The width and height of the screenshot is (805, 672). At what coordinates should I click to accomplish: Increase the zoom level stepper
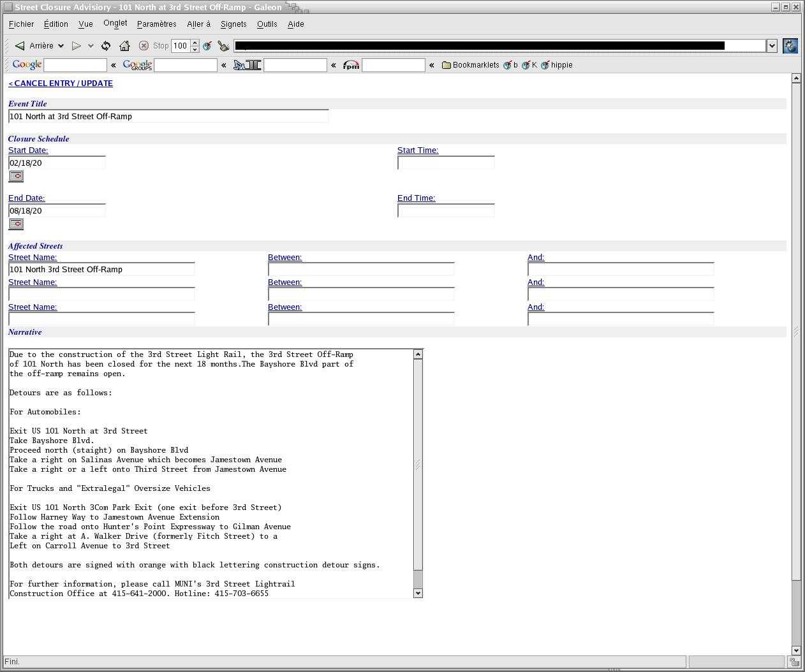[195, 43]
